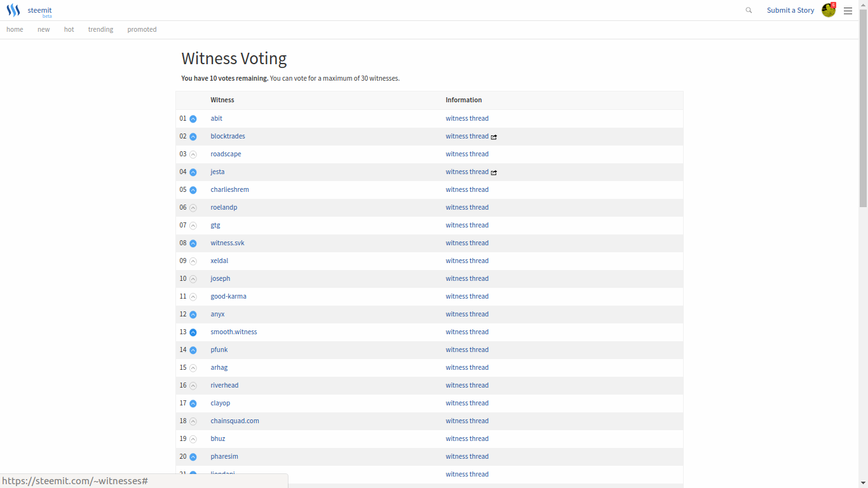Image resolution: width=868 pixels, height=488 pixels.
Task: Open chainsquad.com witness profile
Action: 234,421
